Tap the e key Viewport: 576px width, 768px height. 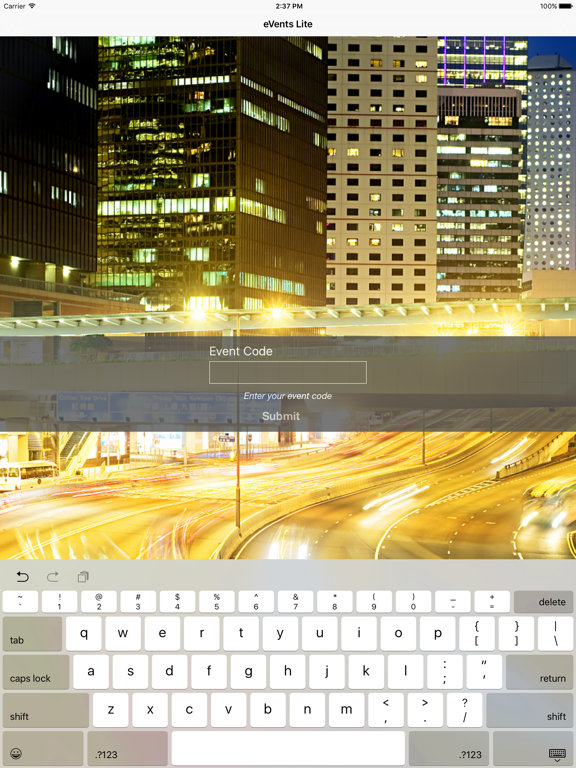162,633
